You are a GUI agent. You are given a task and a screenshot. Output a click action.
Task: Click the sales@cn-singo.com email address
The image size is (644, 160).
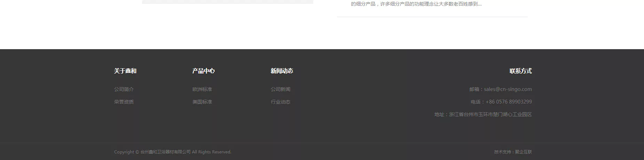[508, 89]
